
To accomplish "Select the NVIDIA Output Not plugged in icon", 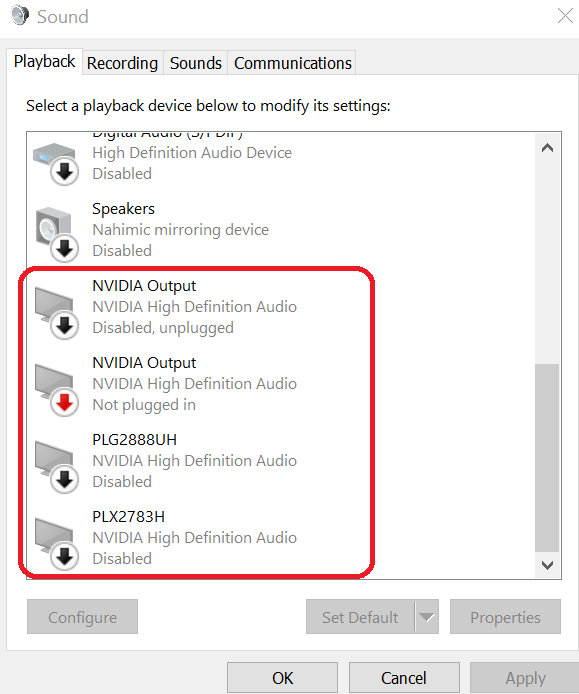I will coord(56,389).
